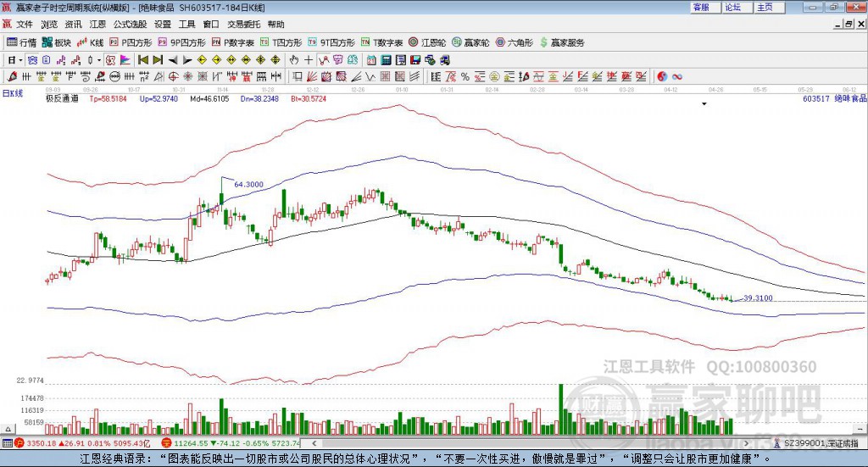Viewport: 868px width, 467px height.
Task: Jump to first bar with skip-to-start icon
Action: point(143,60)
